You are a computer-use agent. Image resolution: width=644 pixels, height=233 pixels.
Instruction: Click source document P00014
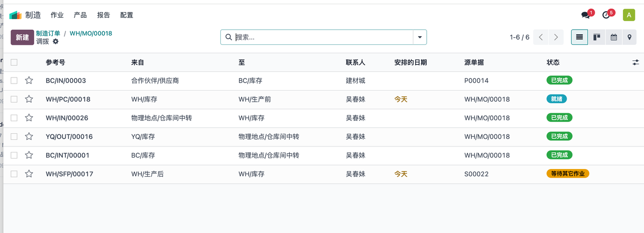click(476, 81)
